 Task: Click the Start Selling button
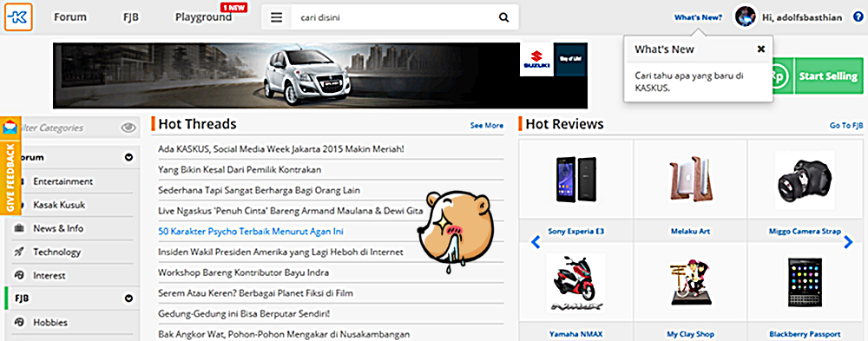[828, 75]
